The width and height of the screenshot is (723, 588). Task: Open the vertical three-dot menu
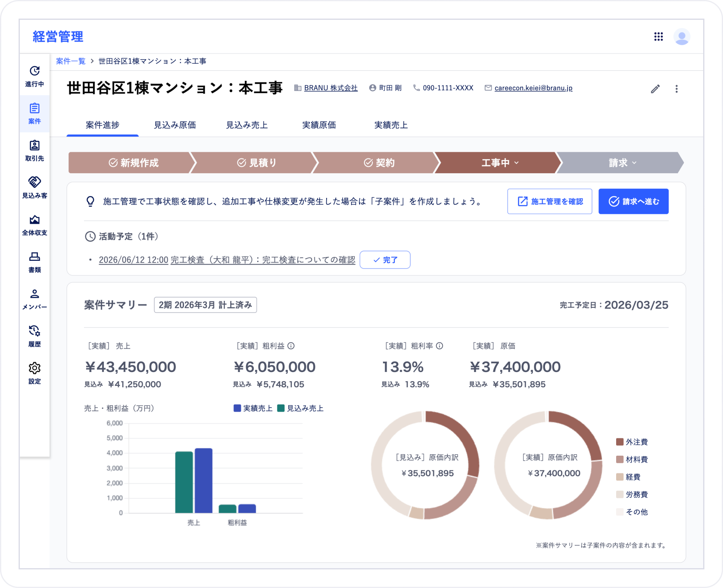click(676, 89)
